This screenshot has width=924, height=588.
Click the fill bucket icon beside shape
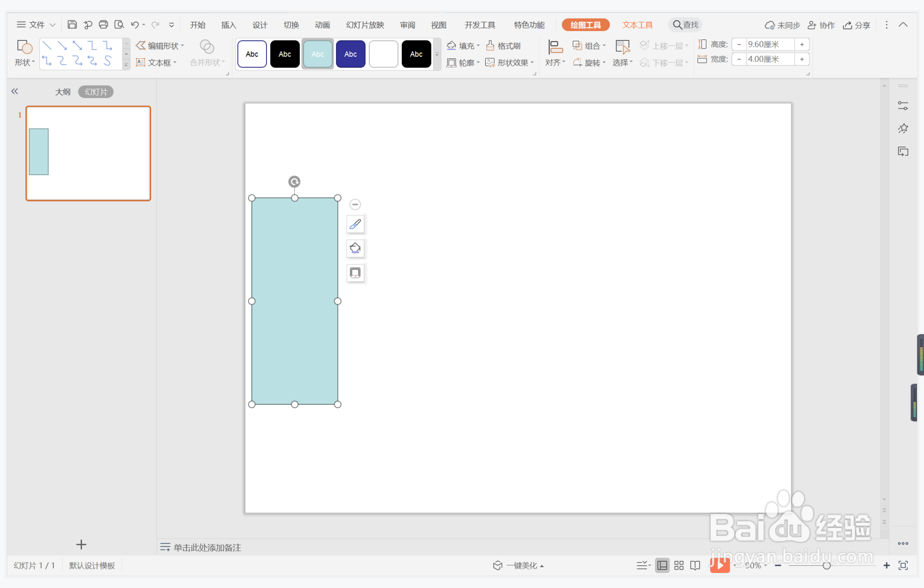tap(355, 248)
